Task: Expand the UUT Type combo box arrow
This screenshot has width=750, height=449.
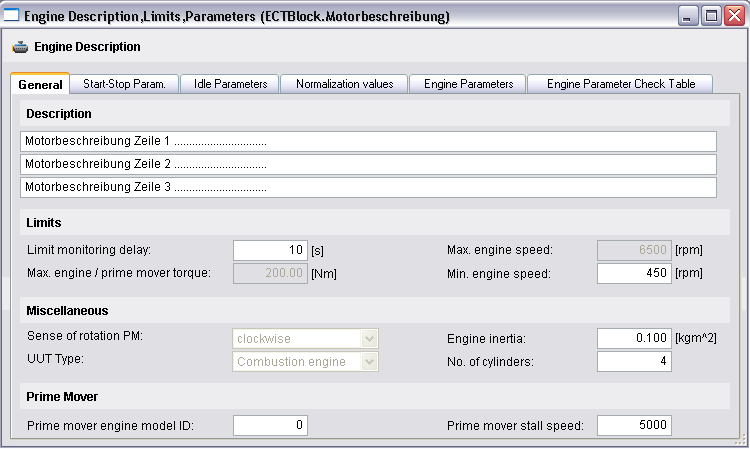Action: [x=369, y=361]
